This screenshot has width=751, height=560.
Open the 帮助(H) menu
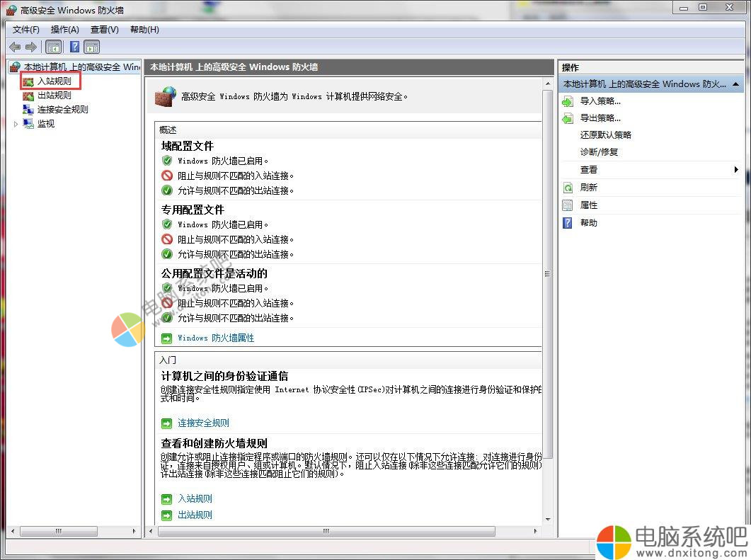click(x=144, y=30)
